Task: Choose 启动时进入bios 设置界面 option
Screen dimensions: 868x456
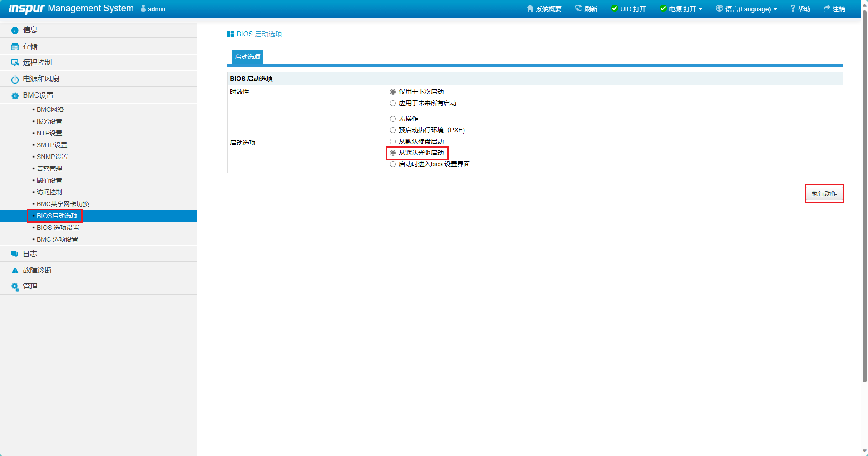Action: click(x=393, y=164)
